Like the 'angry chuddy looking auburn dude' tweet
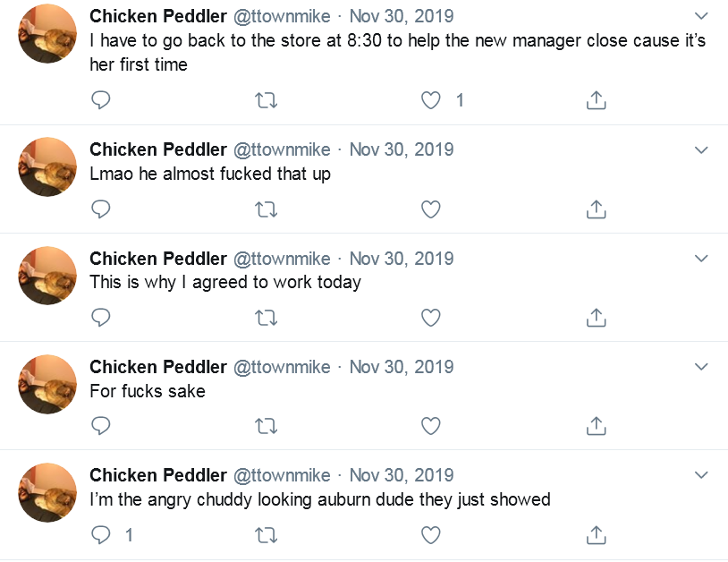728x562 pixels. [431, 535]
